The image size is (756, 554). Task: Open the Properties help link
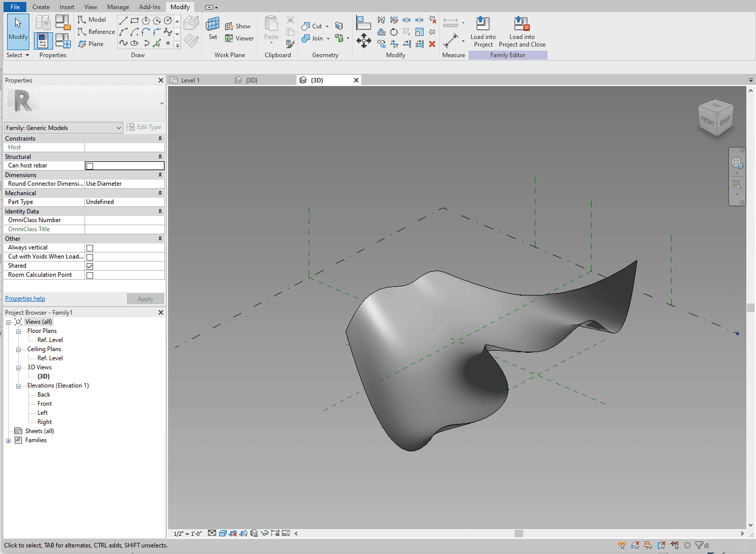tap(25, 299)
